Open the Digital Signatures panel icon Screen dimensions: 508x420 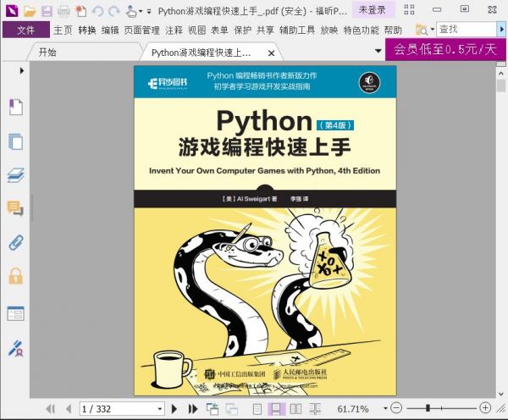click(15, 346)
